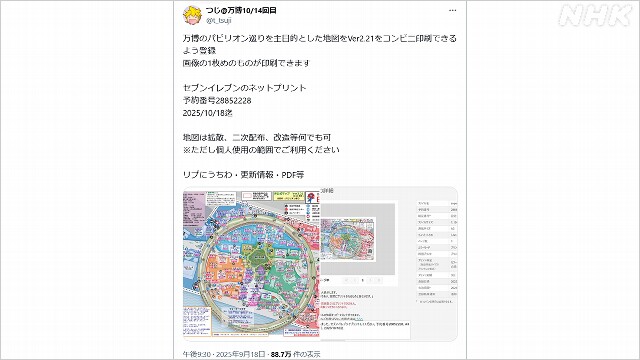Select the text 予約番号28852228
This screenshot has width=640, height=360.
tap(217, 100)
